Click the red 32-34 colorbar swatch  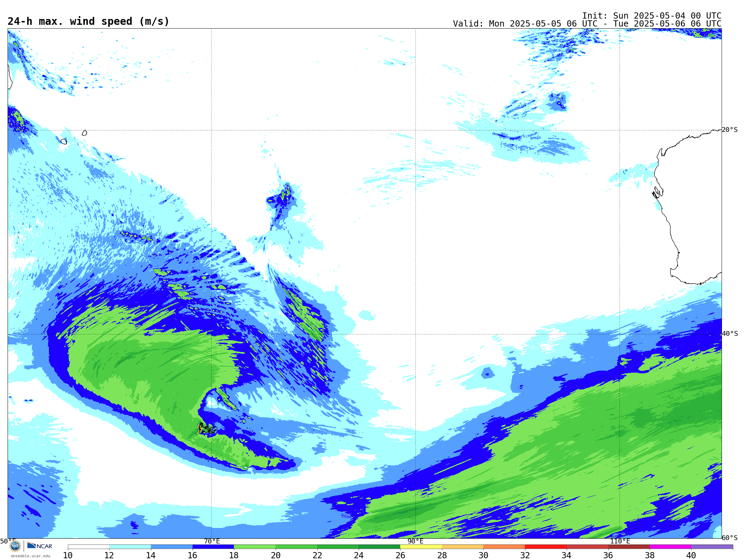pos(546,547)
